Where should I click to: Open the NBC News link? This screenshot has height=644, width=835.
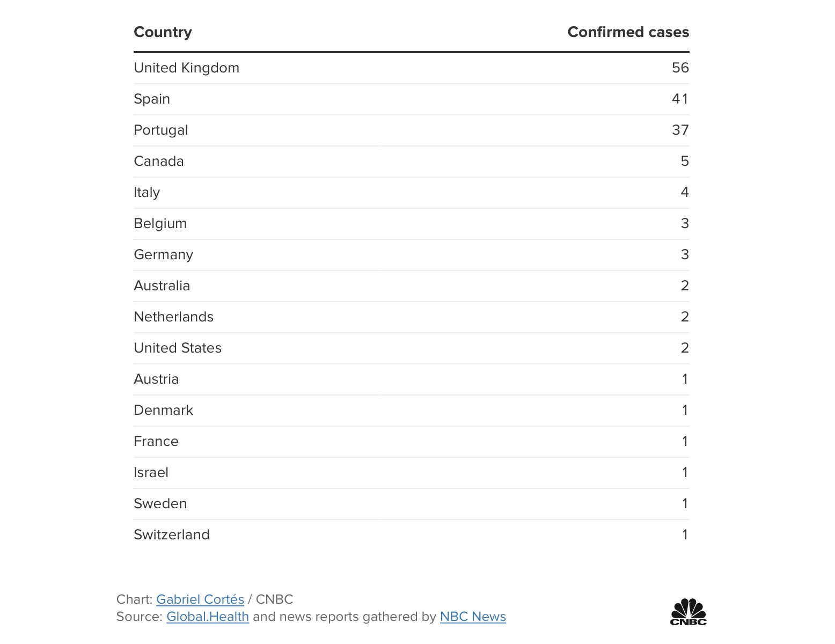pos(473,617)
